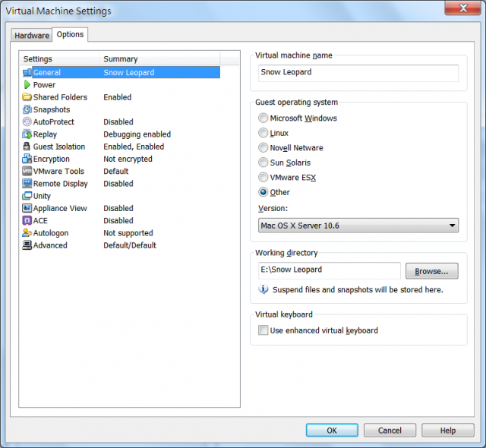
Task: Enable Use enhanced virtual keyboard
Action: [264, 330]
